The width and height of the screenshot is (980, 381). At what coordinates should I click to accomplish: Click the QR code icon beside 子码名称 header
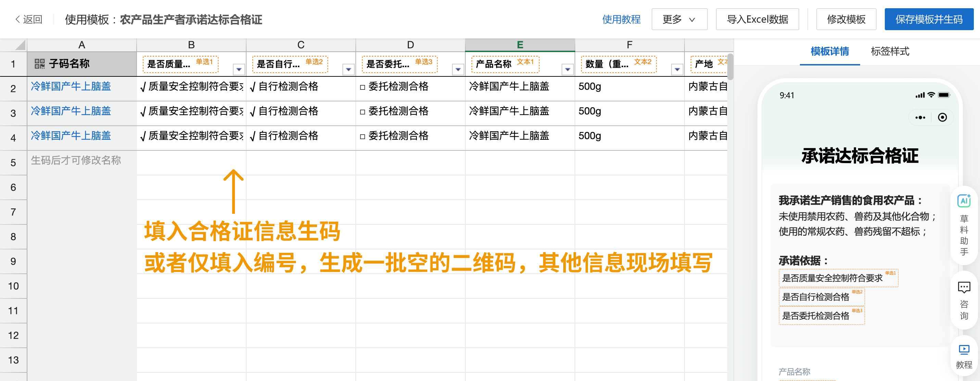(x=40, y=64)
